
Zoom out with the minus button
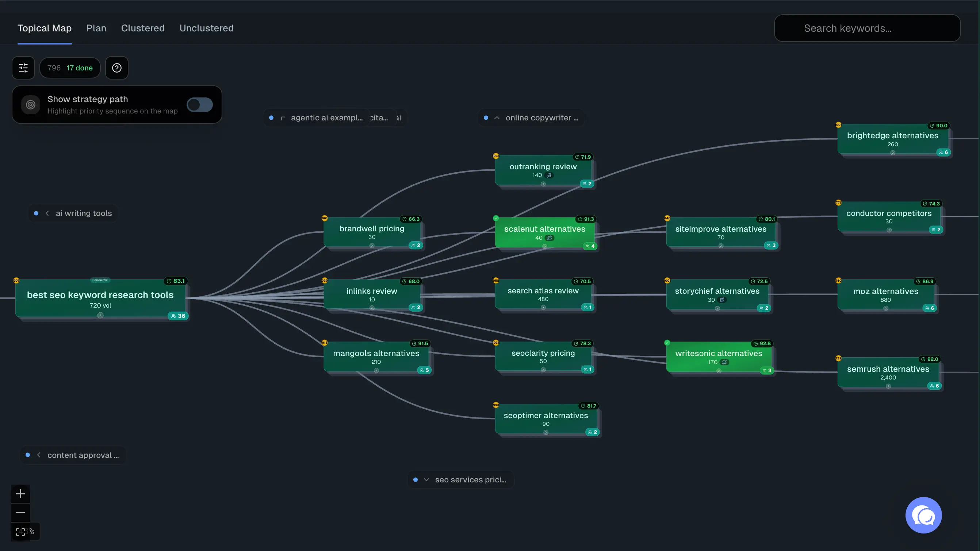(x=20, y=513)
